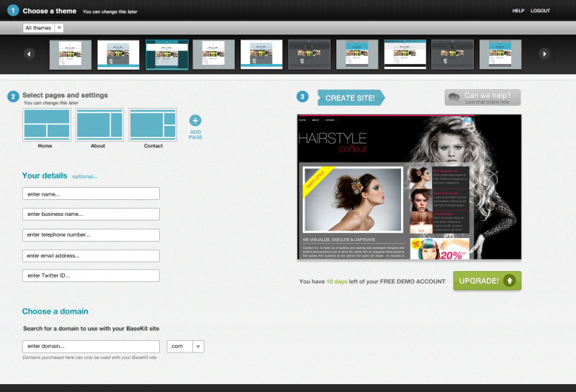The image size is (576, 392).
Task: Click the Add Page plus icon
Action: [x=195, y=120]
